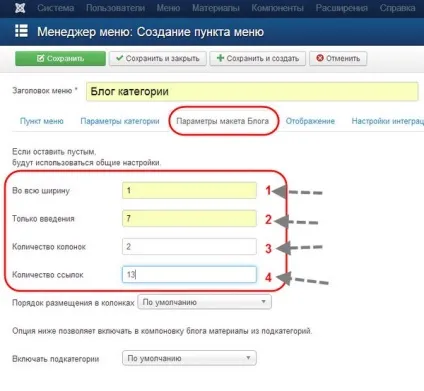
Task: Click the Включать подкатегории label
Action: coord(56,359)
